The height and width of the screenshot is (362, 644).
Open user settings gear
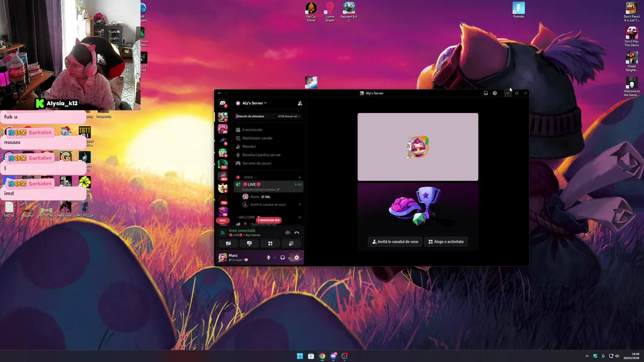(x=297, y=257)
